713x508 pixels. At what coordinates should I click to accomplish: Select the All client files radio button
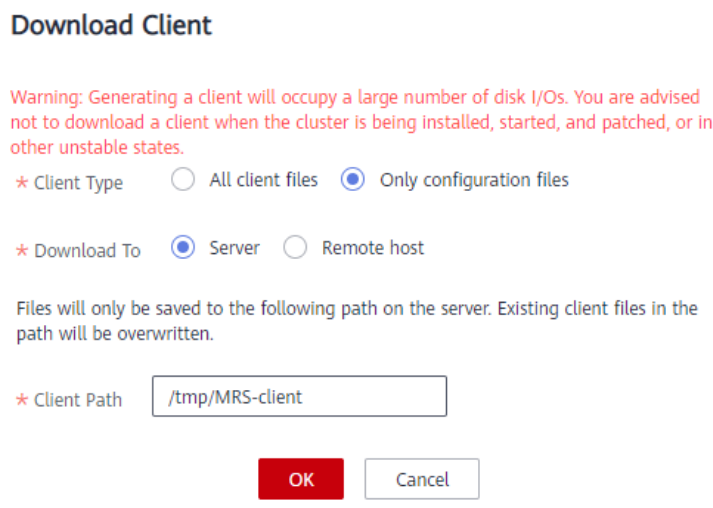pos(183,179)
